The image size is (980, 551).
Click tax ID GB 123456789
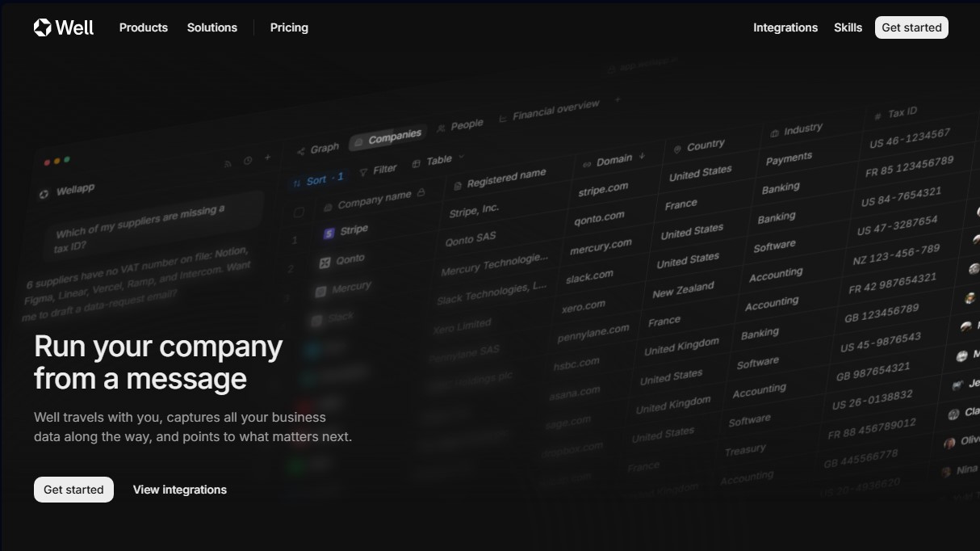point(882,313)
